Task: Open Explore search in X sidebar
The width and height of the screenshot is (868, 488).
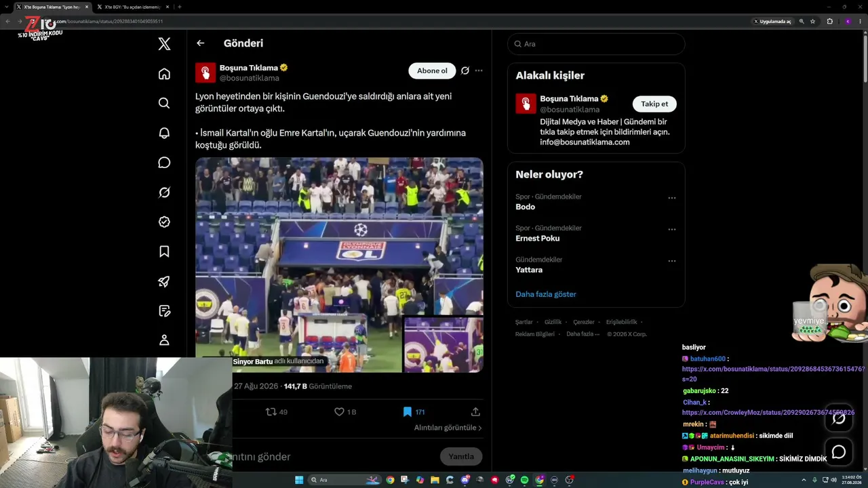Action: 164,103
